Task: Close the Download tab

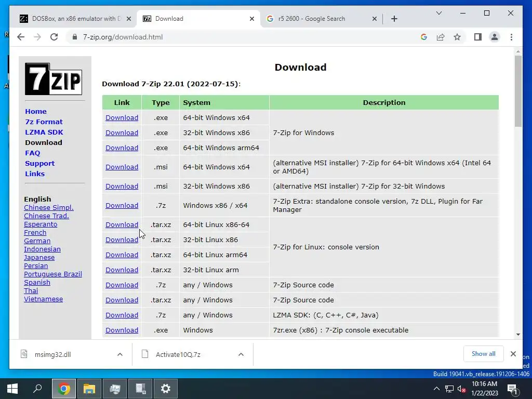Action: (x=252, y=19)
